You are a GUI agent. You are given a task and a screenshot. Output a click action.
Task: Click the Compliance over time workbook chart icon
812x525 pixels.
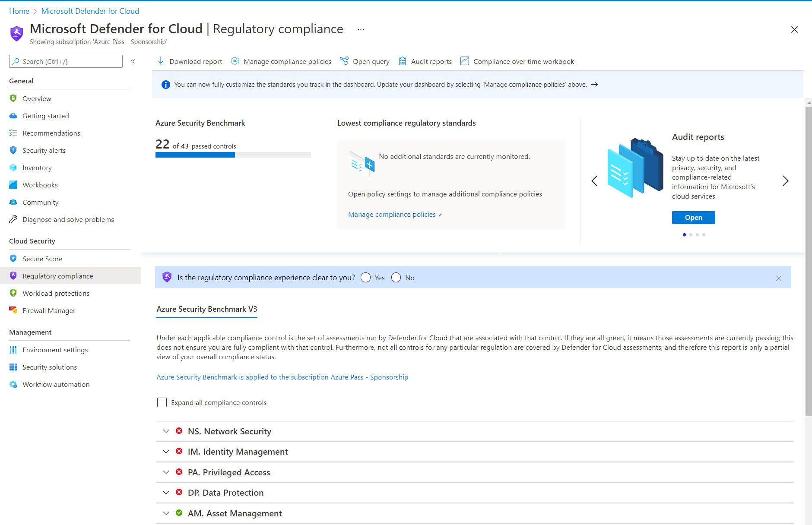465,61
